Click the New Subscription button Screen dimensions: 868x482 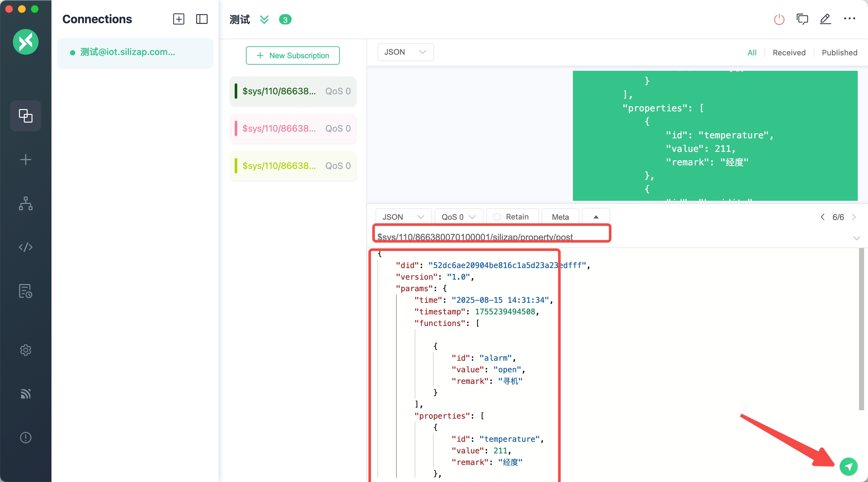tap(293, 55)
